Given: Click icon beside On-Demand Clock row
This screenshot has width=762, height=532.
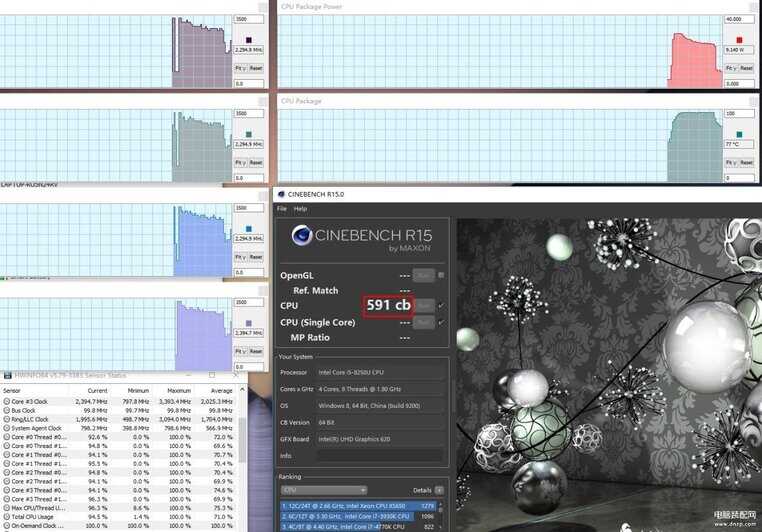Looking at the screenshot, I should point(6,526).
